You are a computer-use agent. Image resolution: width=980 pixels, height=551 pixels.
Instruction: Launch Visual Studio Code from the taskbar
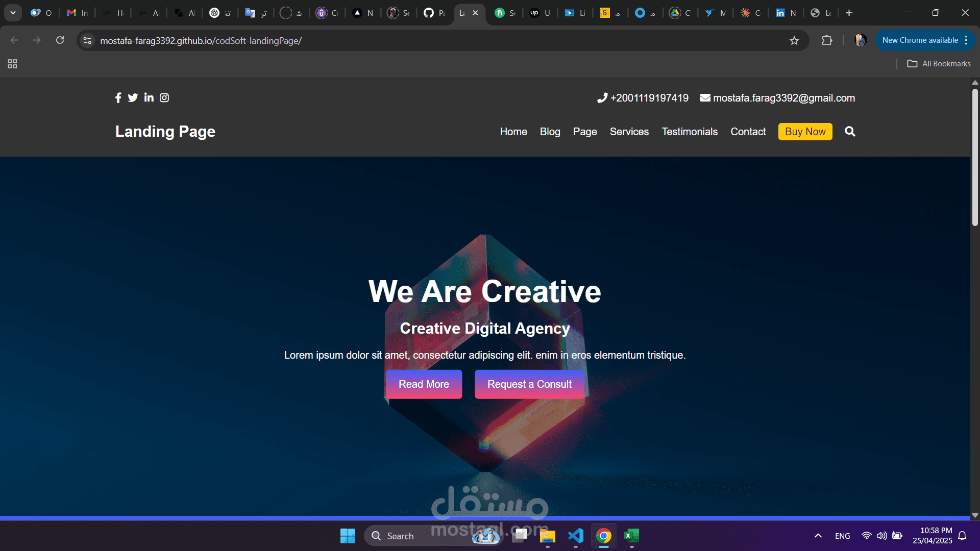click(x=576, y=536)
